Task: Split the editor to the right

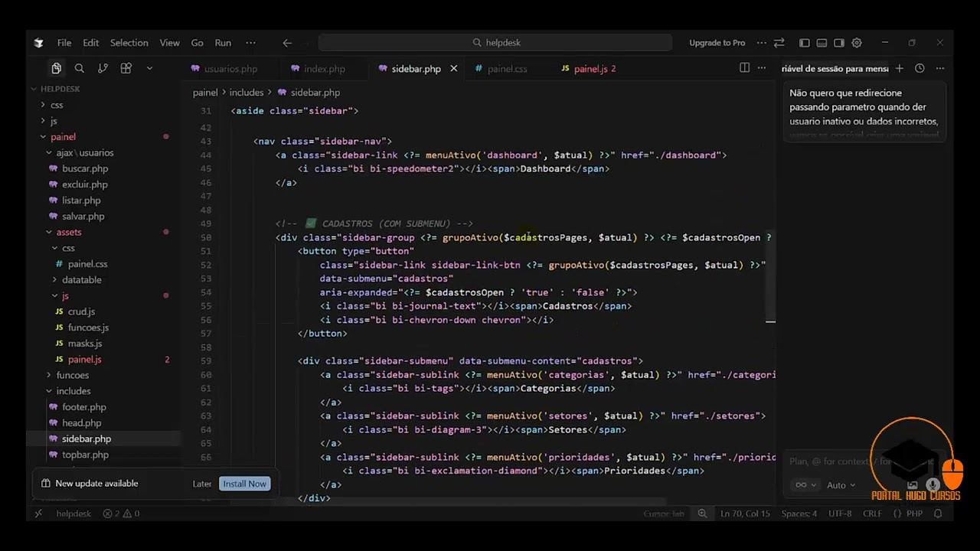Action: [x=744, y=68]
